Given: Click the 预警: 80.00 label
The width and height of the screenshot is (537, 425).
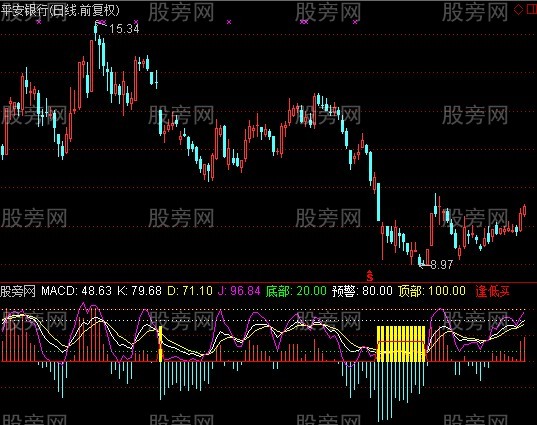Looking at the screenshot, I should [362, 291].
